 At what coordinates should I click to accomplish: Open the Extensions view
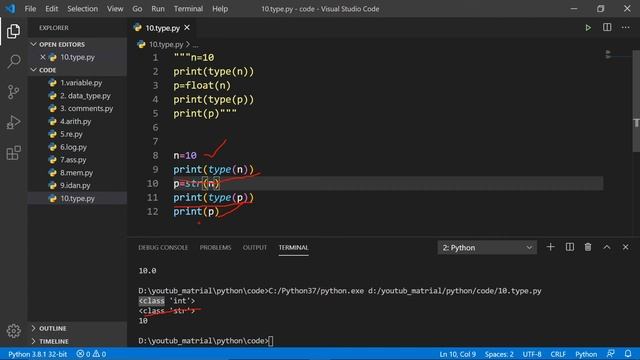(x=13, y=153)
